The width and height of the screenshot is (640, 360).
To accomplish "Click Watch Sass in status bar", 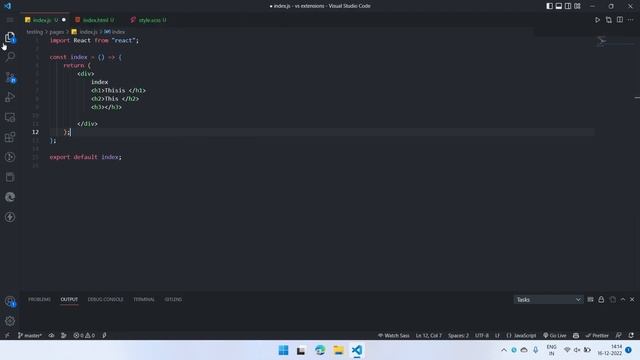I will (393, 336).
